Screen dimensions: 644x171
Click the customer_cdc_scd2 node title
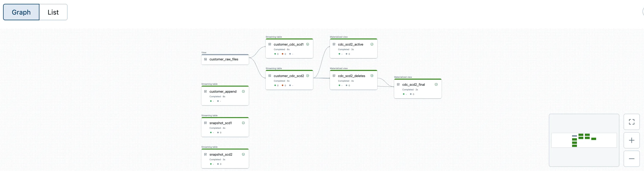tap(289, 76)
